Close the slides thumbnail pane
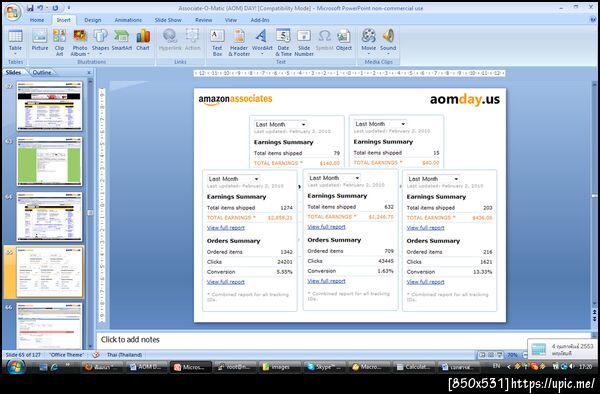Image resolution: width=600 pixels, height=394 pixels. [89, 72]
